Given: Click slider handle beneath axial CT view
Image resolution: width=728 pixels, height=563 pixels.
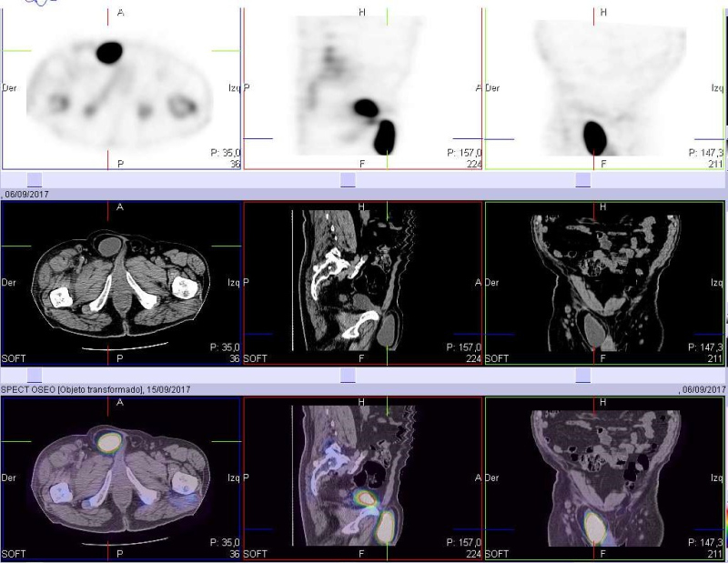Looking at the screenshot, I should point(35,375).
